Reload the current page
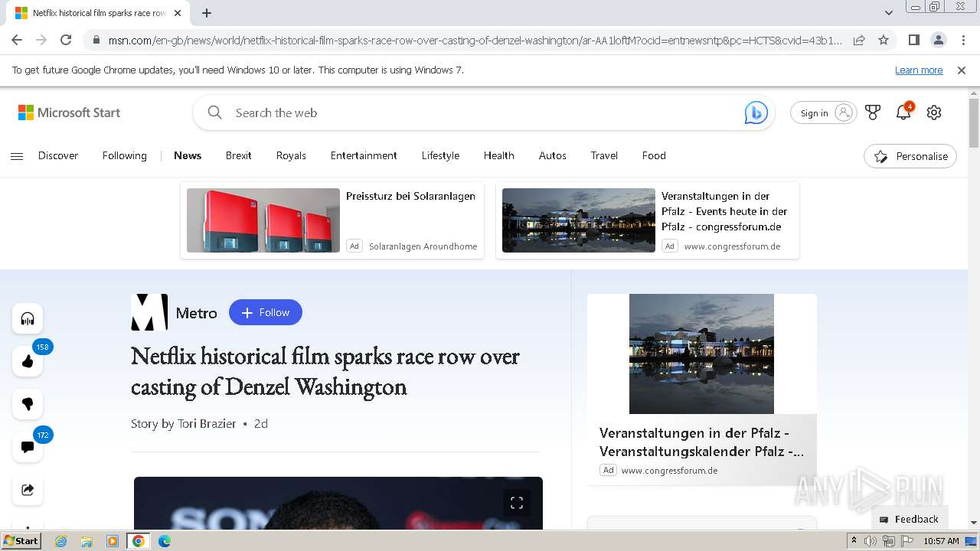This screenshot has width=980, height=551. (x=66, y=40)
